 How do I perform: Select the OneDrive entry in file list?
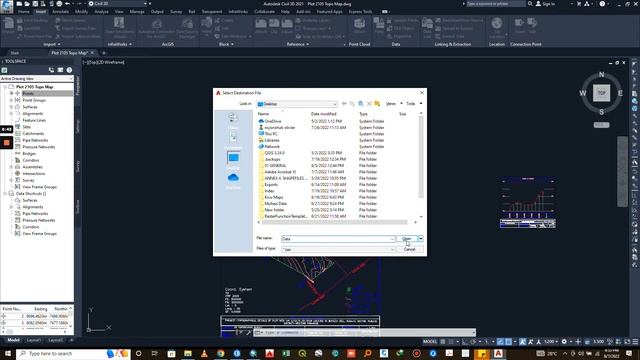pos(273,121)
